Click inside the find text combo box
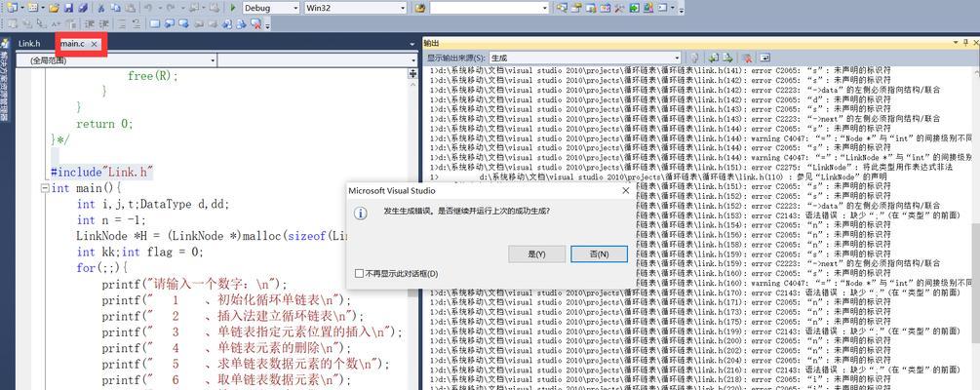The width and height of the screenshot is (980, 390). tap(485, 8)
